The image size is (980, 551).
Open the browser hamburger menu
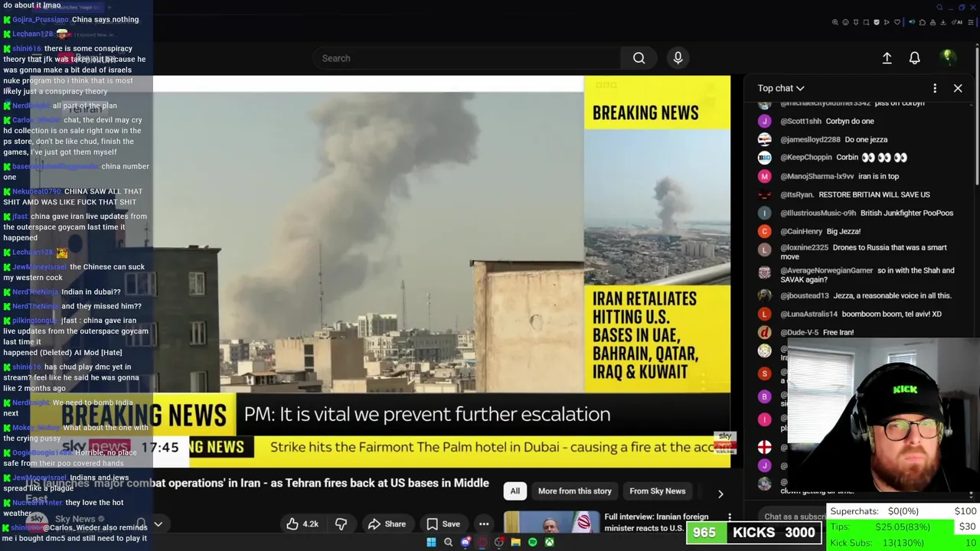[x=971, y=22]
